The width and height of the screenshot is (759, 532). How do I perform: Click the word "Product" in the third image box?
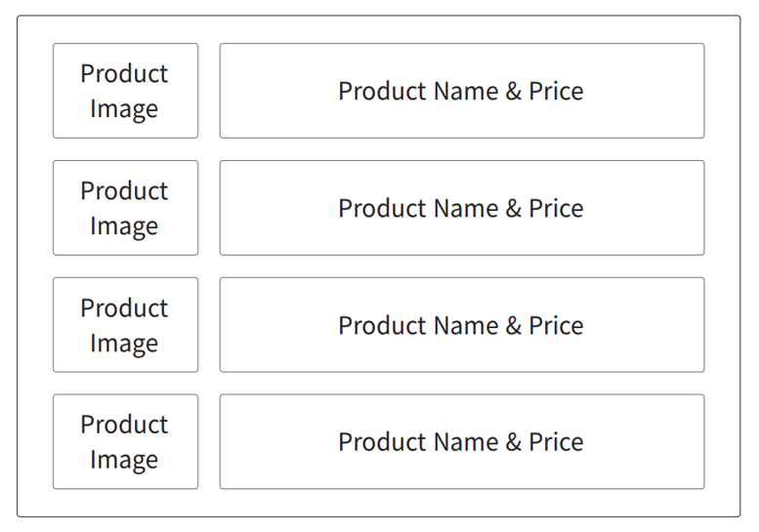(x=124, y=307)
